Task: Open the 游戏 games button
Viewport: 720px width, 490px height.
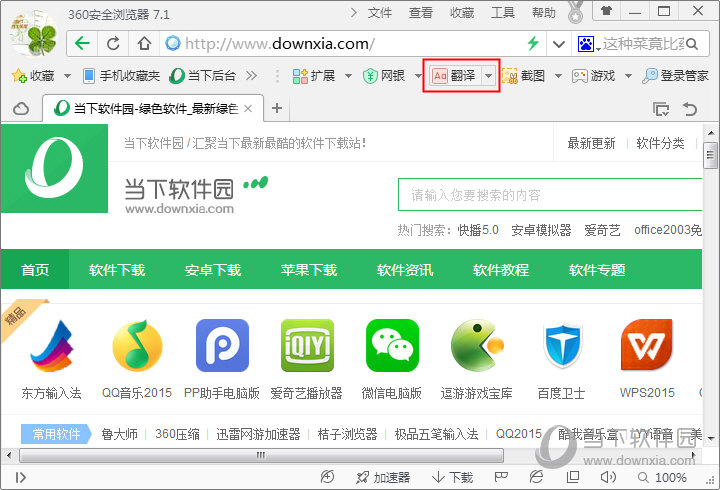Action: pos(593,75)
